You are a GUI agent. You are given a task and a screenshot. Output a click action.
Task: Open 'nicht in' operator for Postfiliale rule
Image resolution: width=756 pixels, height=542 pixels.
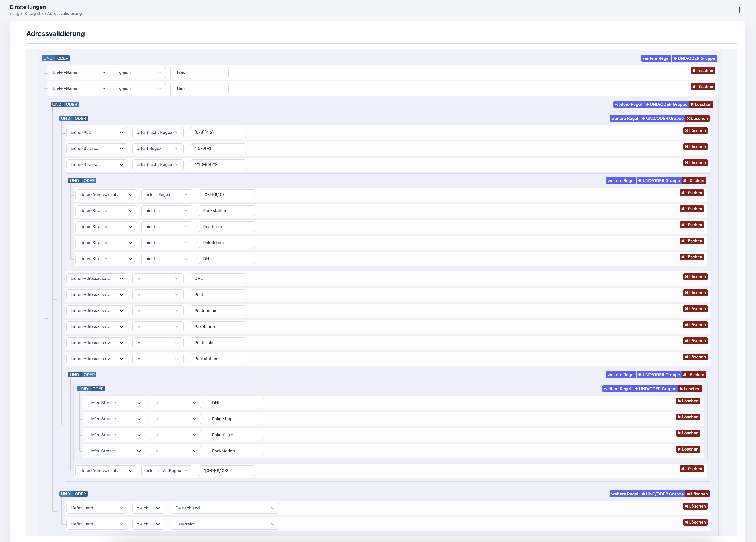pyautogui.click(x=166, y=227)
